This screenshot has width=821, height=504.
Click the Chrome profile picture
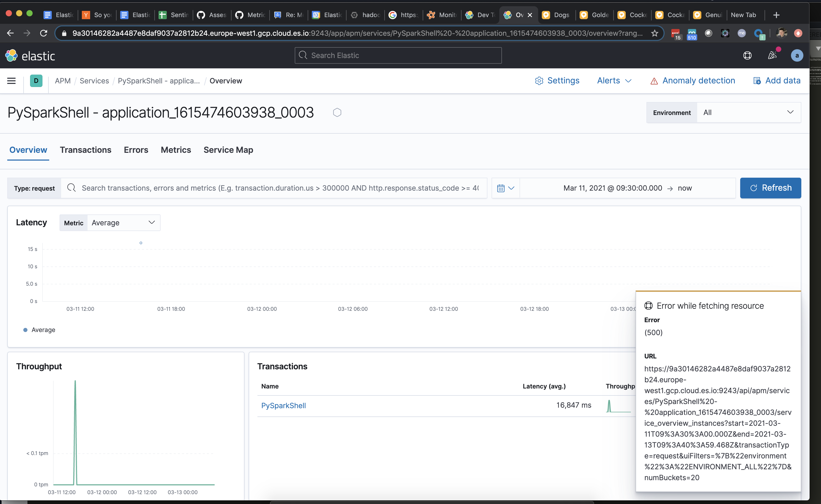coord(781,33)
